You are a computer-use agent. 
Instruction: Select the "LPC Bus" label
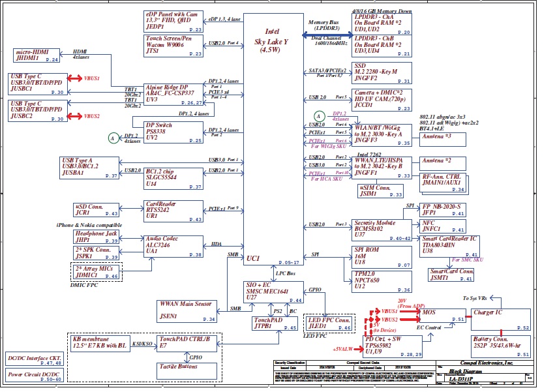[286, 273]
